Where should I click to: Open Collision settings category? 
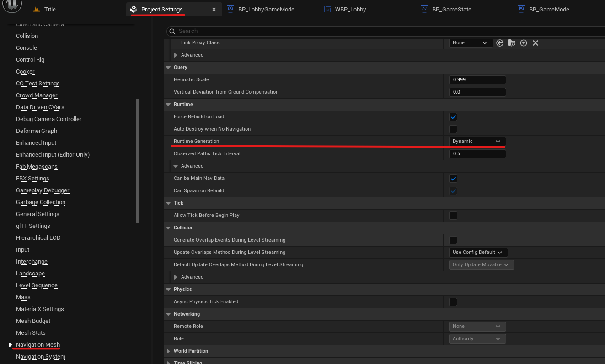(27, 36)
